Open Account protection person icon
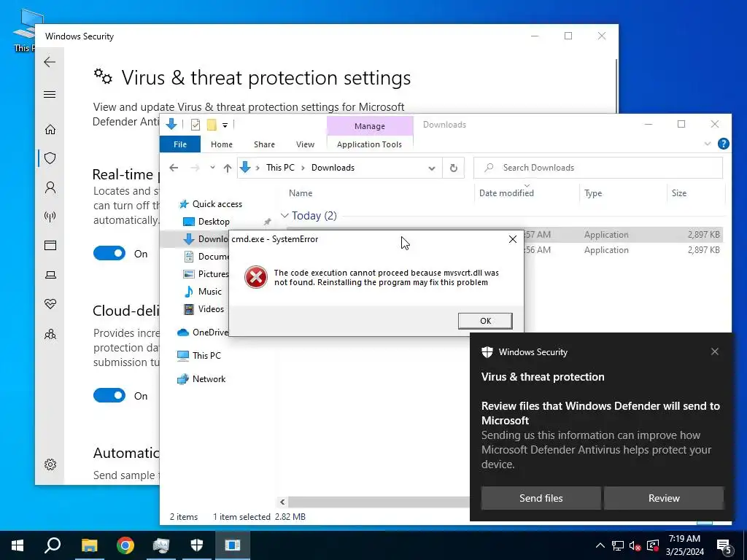 click(x=50, y=187)
